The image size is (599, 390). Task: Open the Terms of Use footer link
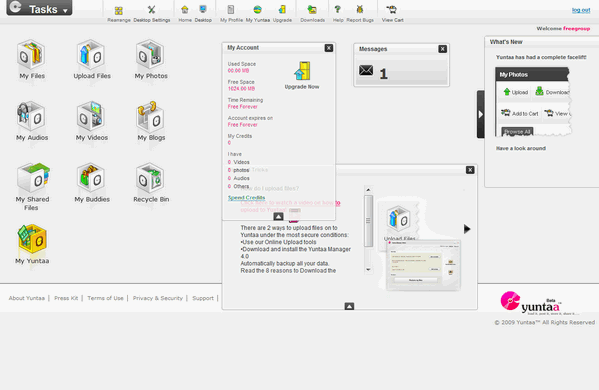pyautogui.click(x=105, y=298)
